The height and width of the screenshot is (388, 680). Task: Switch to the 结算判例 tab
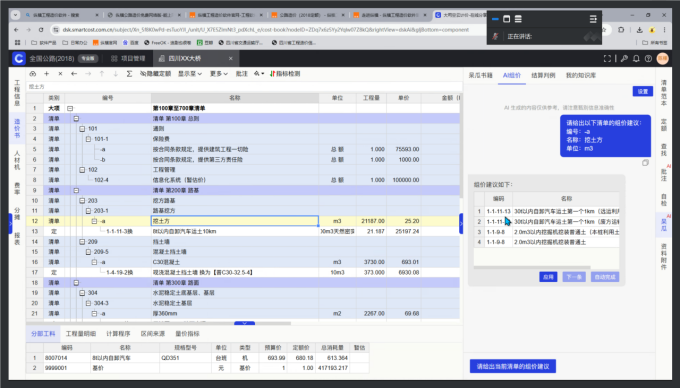pyautogui.click(x=543, y=75)
